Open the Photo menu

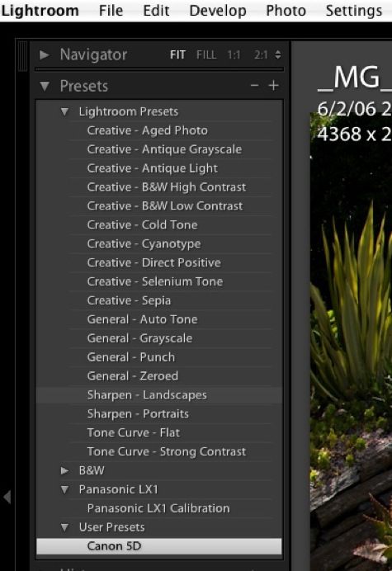tap(286, 11)
